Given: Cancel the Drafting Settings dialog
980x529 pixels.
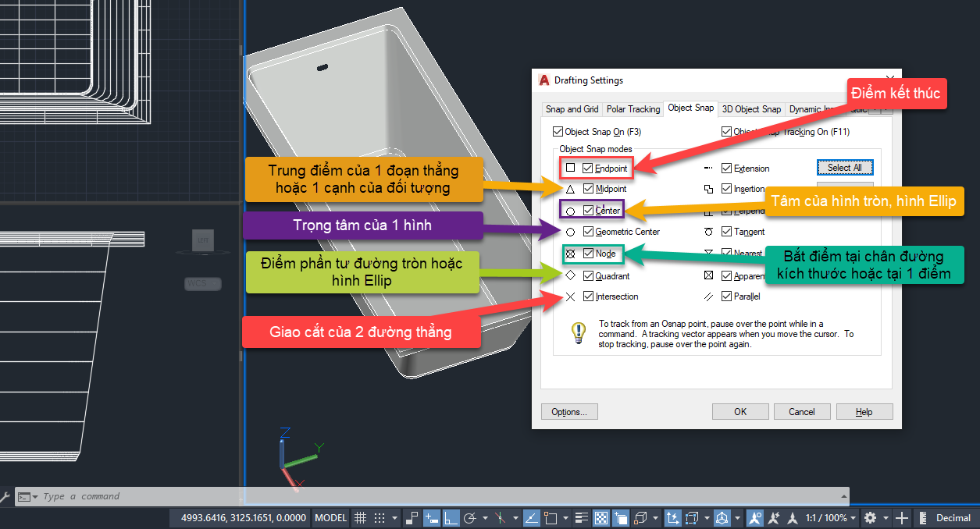Looking at the screenshot, I should click(802, 412).
